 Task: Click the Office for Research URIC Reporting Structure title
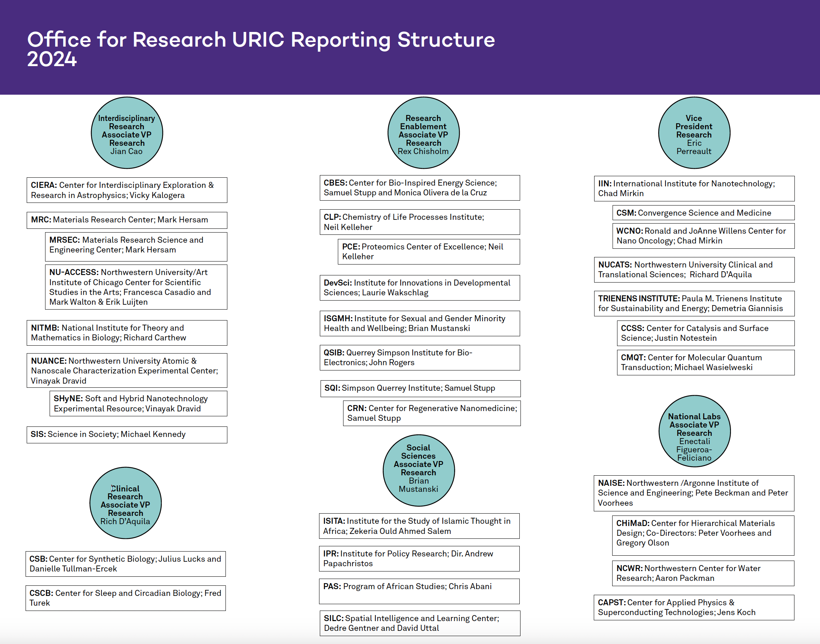click(x=261, y=49)
